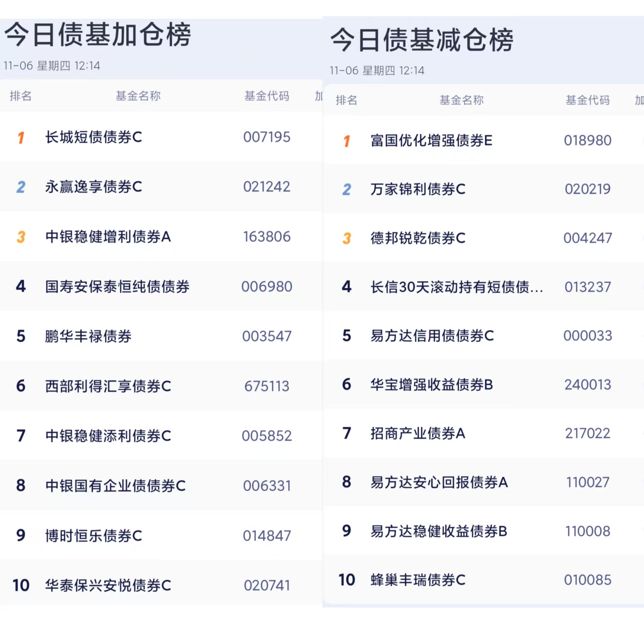644x644 pixels.
Task: Select the 西部利得汇享债券C fund
Action: pos(108,386)
